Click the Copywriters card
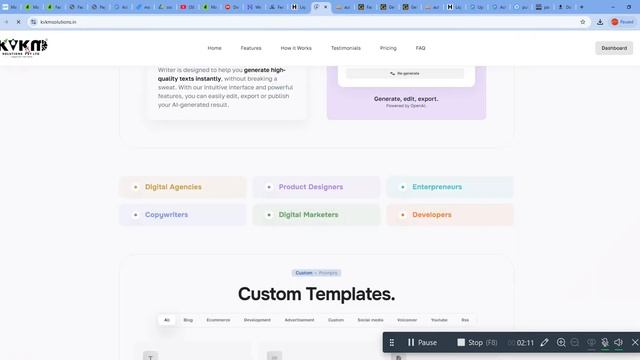 click(x=183, y=215)
